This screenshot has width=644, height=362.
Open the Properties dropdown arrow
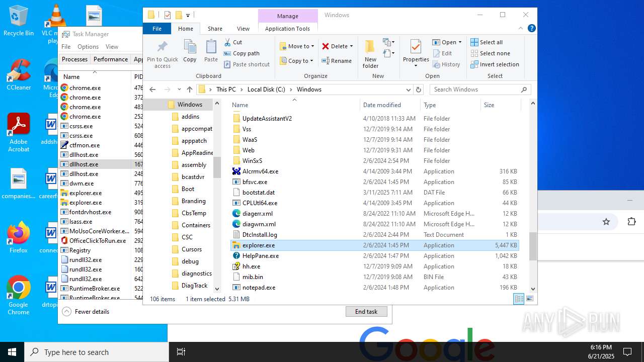(416, 66)
